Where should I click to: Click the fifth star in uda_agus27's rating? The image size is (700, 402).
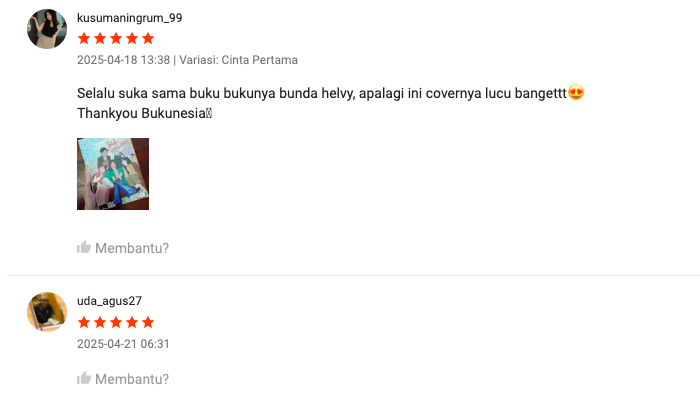[148, 322]
